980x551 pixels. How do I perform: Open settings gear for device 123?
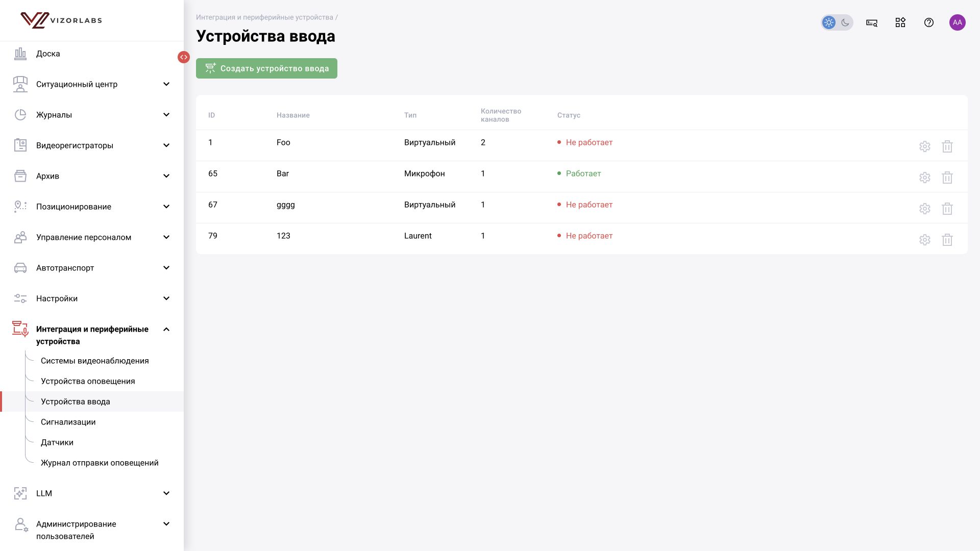(924, 240)
